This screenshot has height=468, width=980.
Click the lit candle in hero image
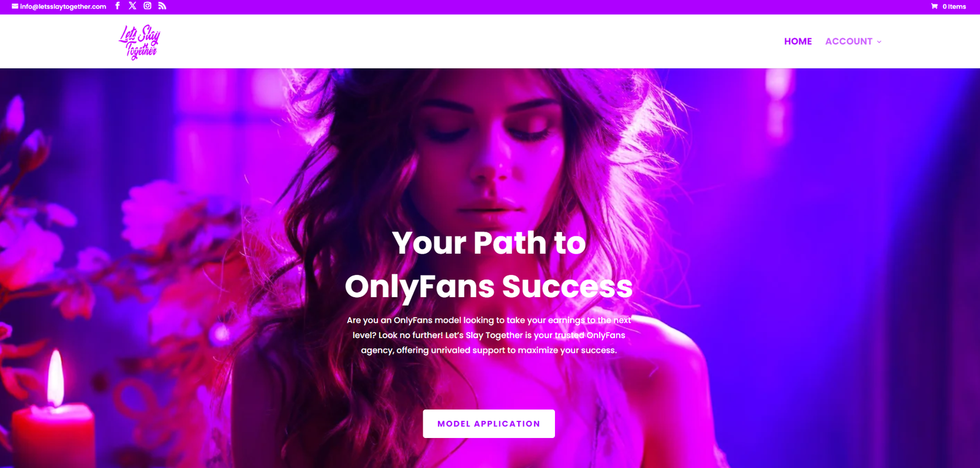tap(54, 417)
